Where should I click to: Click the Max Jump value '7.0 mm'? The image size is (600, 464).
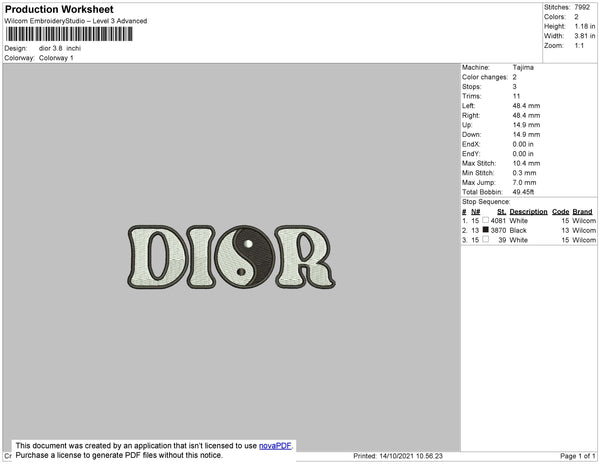[524, 182]
